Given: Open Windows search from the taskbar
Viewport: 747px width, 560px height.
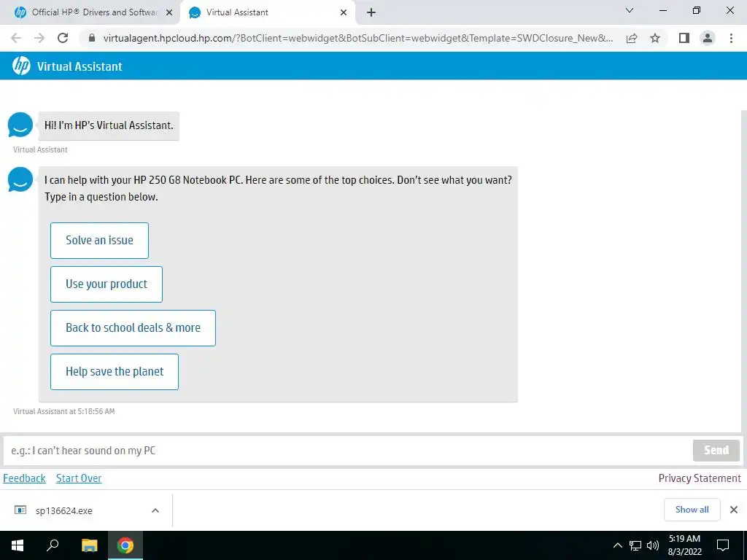Looking at the screenshot, I should point(53,545).
